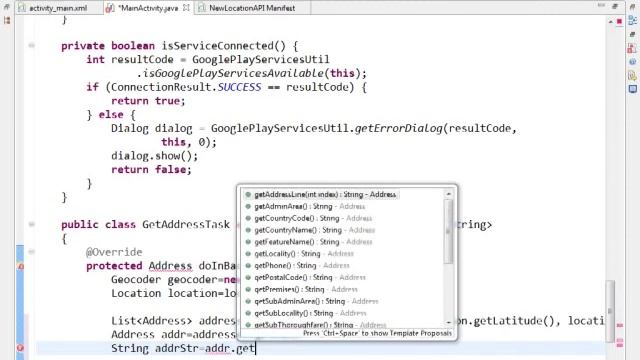Open the Declaration view icon in right trim
The image size is (640, 360).
coord(633,76)
